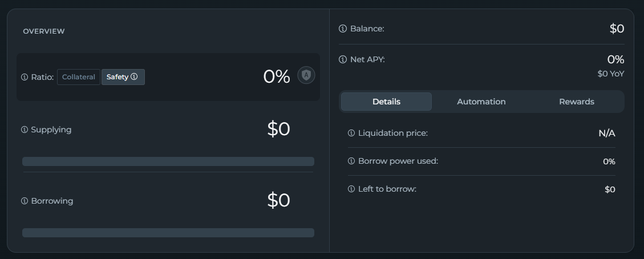Click the Borrow power used info icon

coord(351,161)
